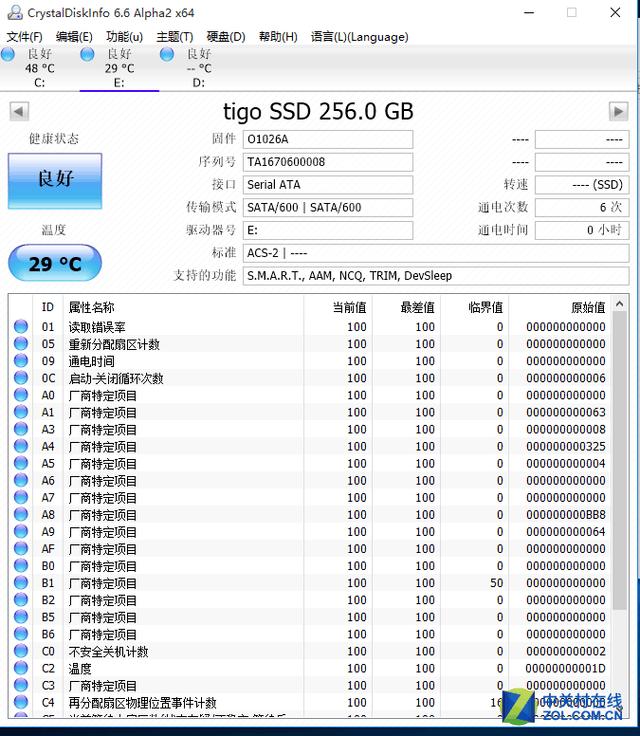
Task: Click status icon of row 0C
Action: click(x=21, y=377)
